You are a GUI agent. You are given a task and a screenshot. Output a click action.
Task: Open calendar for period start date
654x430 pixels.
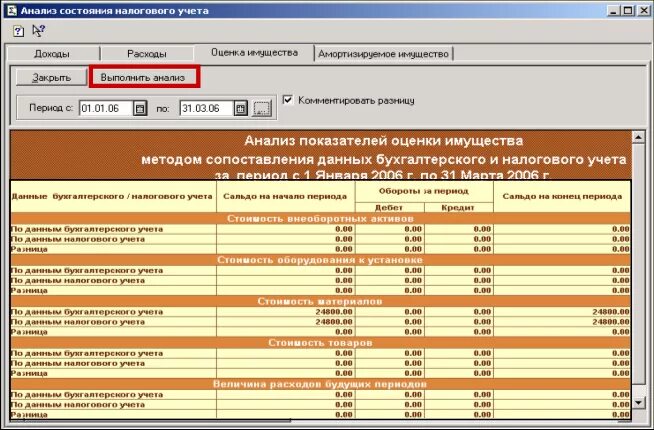[x=140, y=108]
